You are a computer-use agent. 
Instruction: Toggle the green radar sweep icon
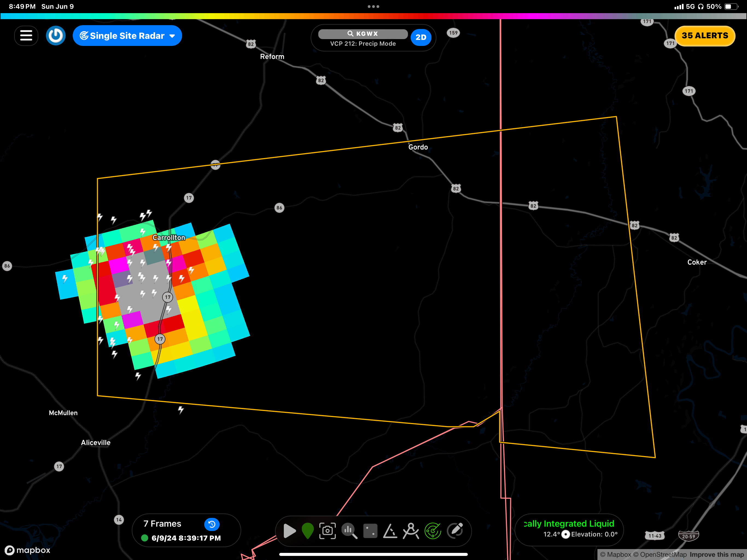pyautogui.click(x=433, y=531)
